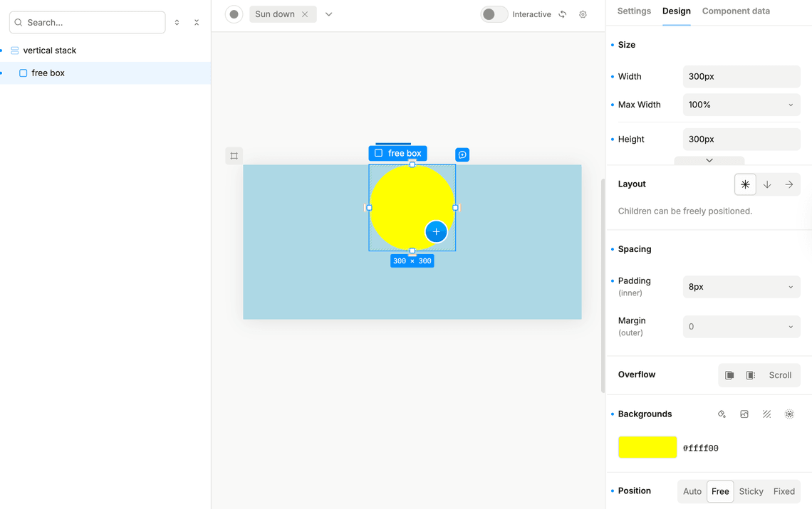The height and width of the screenshot is (509, 812).
Task: Open canvas settings gear icon
Action: (x=583, y=14)
